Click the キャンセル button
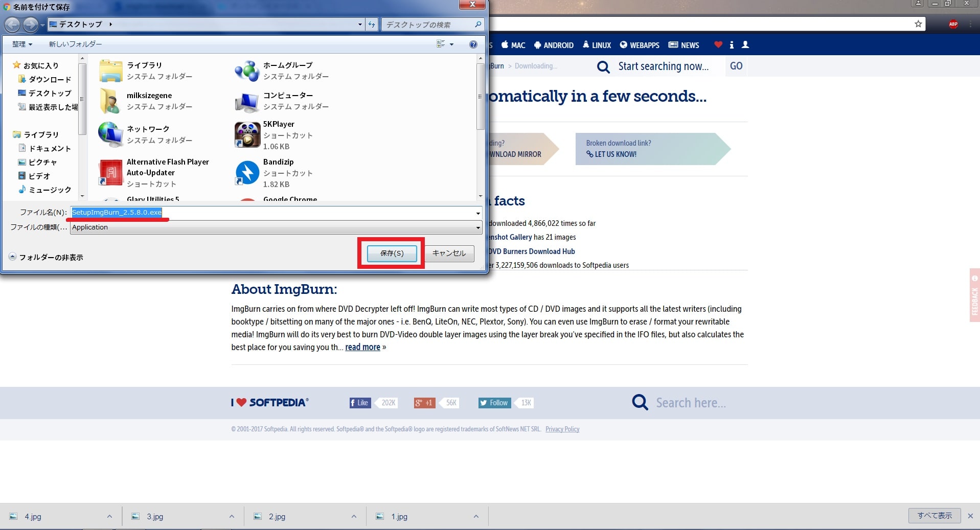The height and width of the screenshot is (530, 980). [449, 253]
